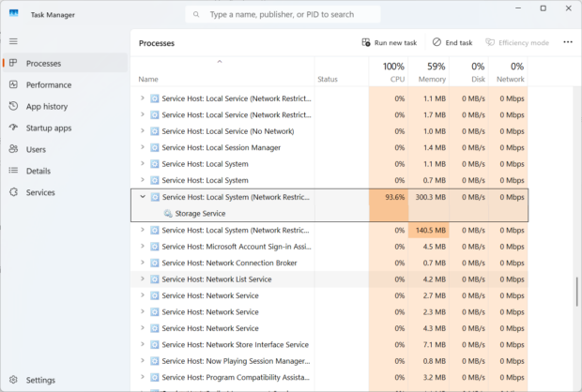This screenshot has width=582, height=392.
Task: Sort by the Disk column header
Action: (x=469, y=71)
